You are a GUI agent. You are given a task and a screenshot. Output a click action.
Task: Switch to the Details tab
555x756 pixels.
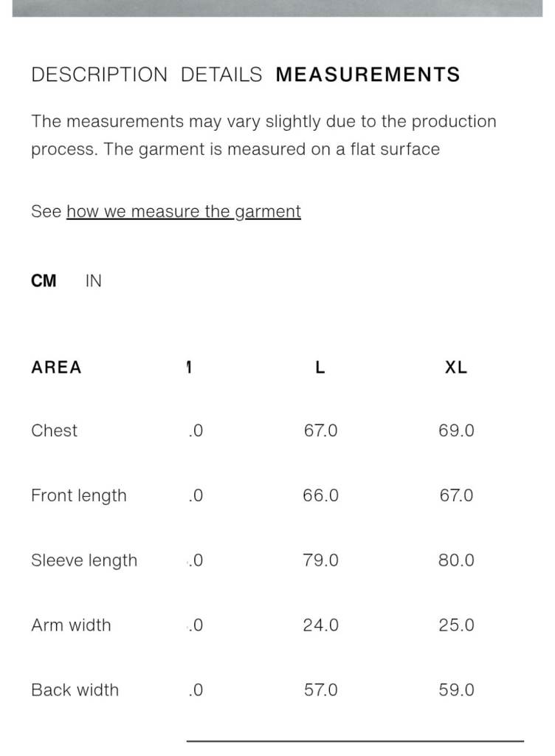[x=221, y=75]
